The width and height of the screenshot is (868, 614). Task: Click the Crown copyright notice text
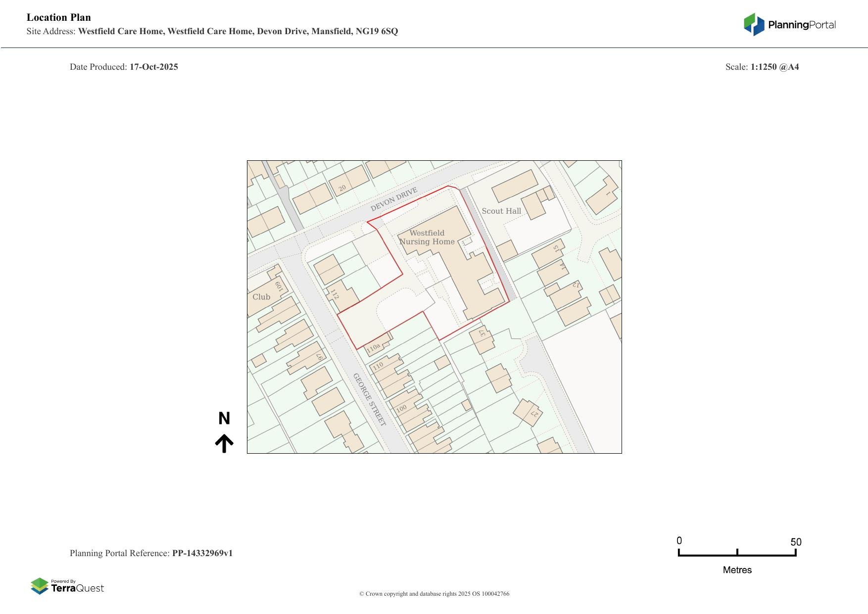click(434, 594)
